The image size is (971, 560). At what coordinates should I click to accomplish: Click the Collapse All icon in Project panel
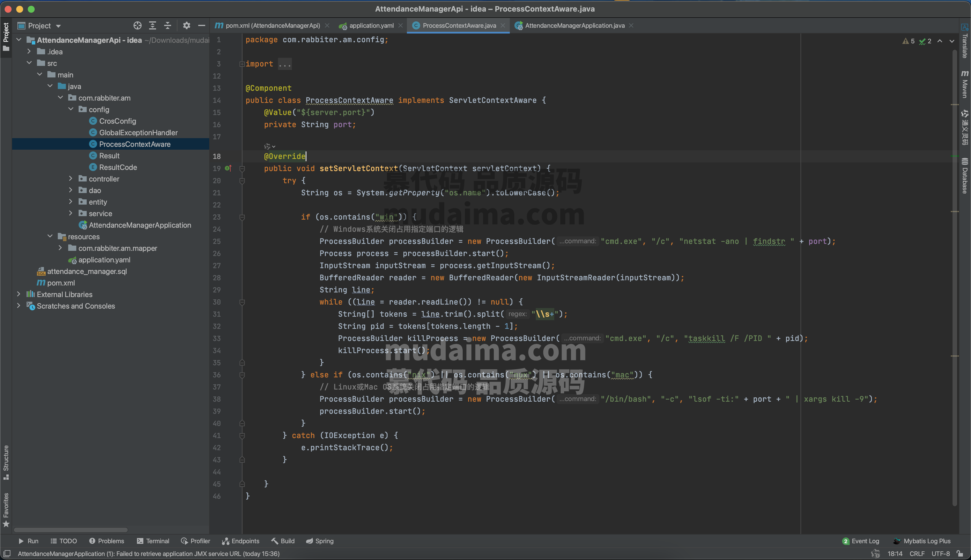pos(168,26)
